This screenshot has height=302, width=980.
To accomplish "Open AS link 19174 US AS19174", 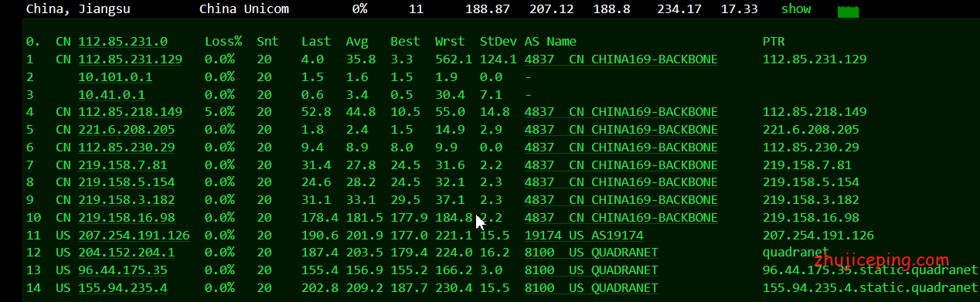I will point(584,235).
